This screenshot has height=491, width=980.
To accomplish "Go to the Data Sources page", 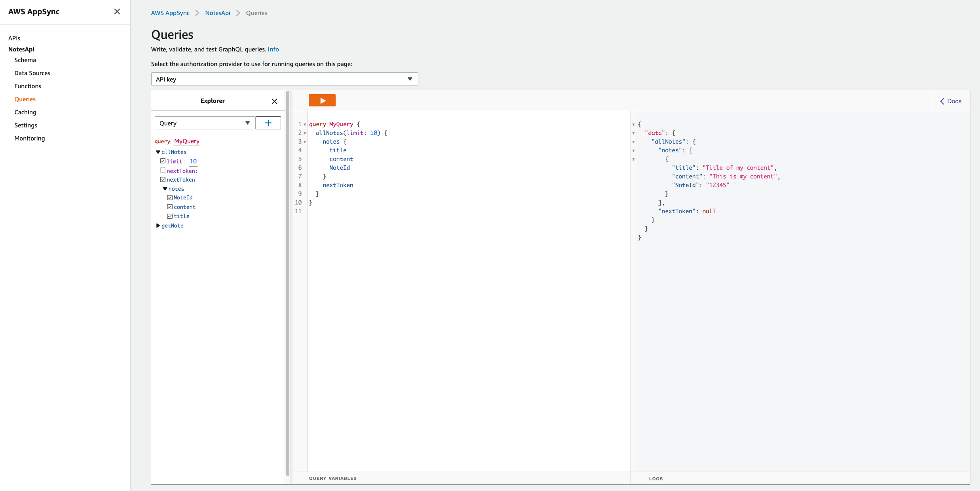I will 32,73.
